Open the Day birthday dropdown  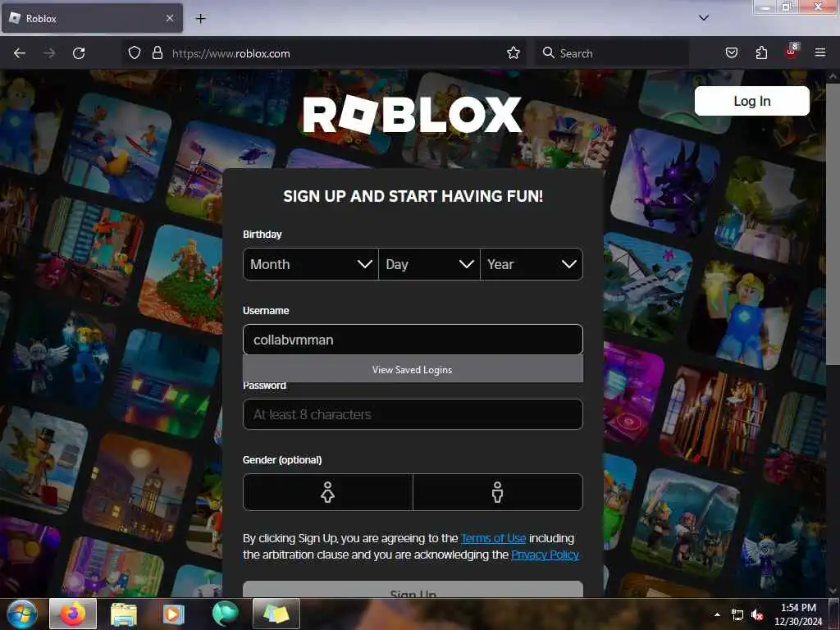pyautogui.click(x=429, y=264)
